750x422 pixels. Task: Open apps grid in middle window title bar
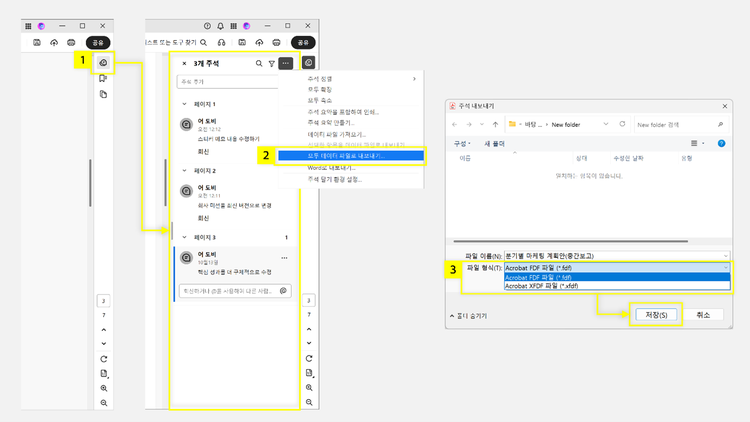(x=233, y=26)
